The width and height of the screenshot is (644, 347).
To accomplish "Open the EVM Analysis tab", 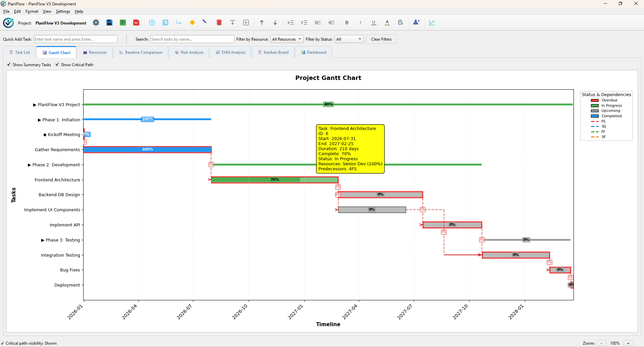I will 231,52.
